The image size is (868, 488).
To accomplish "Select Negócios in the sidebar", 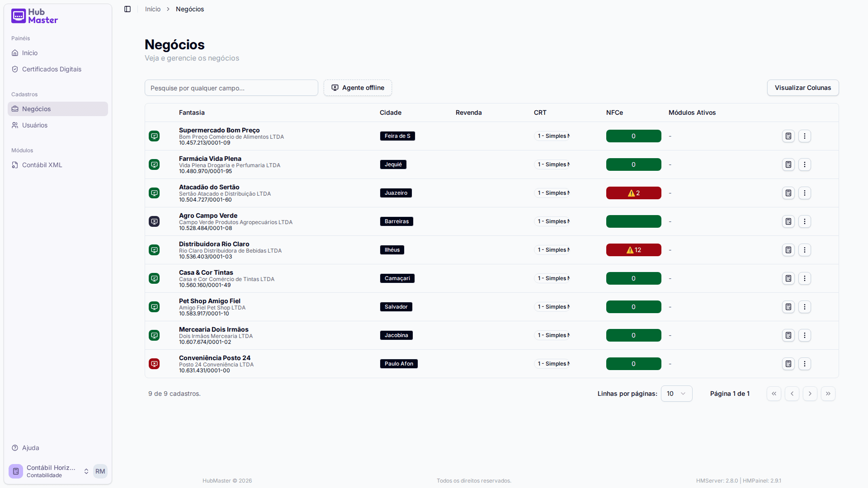I will point(58,109).
